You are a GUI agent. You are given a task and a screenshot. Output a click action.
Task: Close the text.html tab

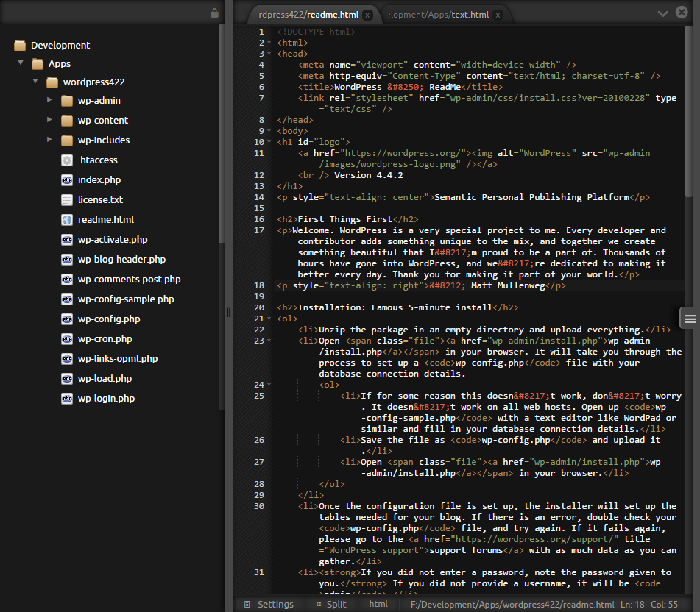coord(498,15)
